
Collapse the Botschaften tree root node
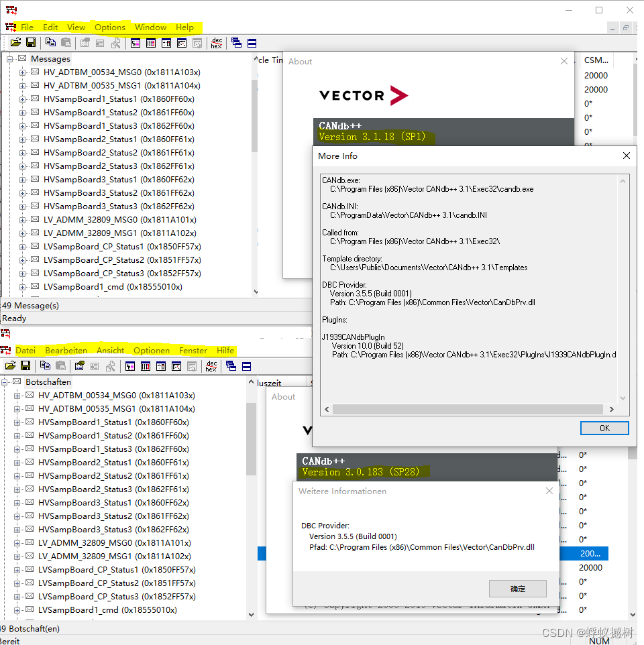click(x=4, y=382)
